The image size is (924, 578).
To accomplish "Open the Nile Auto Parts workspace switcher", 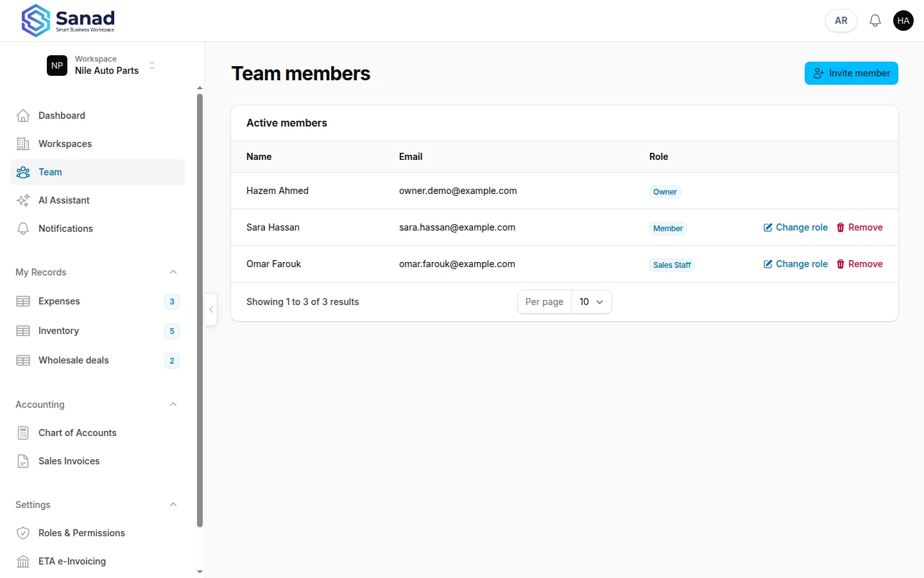I will click(x=103, y=66).
